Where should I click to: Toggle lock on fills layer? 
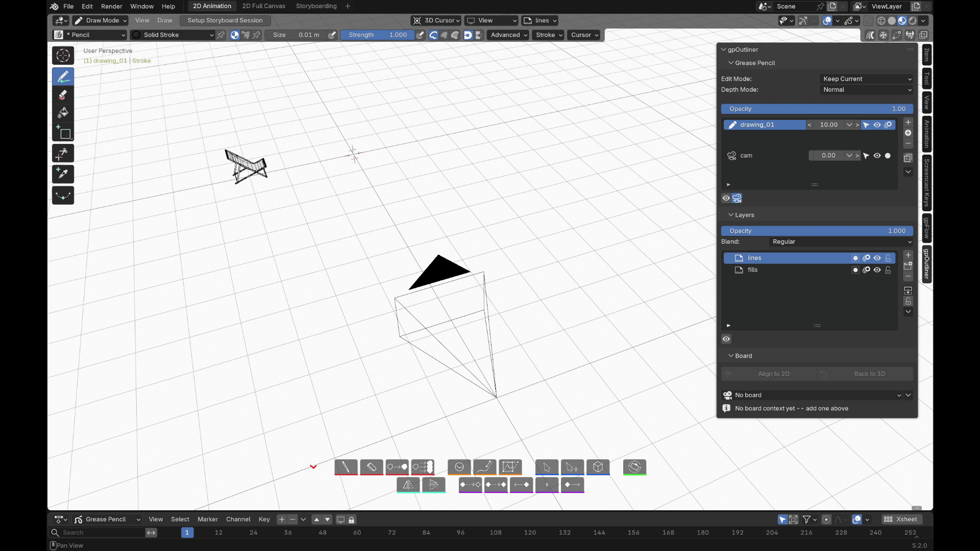coord(888,270)
